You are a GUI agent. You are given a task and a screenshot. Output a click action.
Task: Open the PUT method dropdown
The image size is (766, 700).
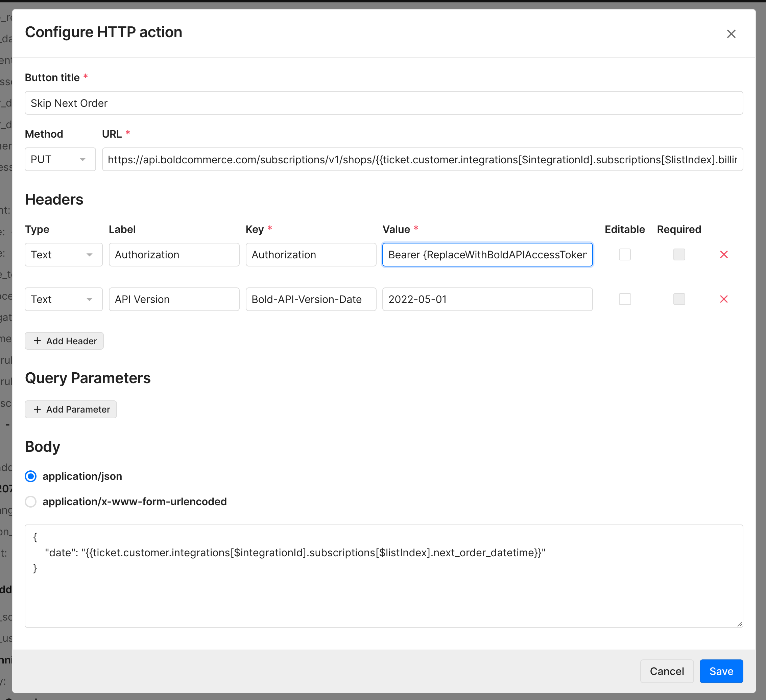60,159
